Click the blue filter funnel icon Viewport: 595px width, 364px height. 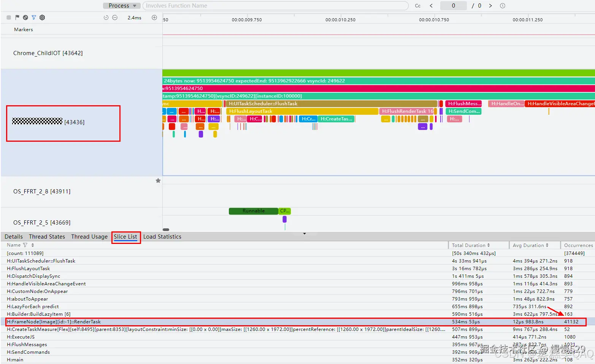[34, 17]
